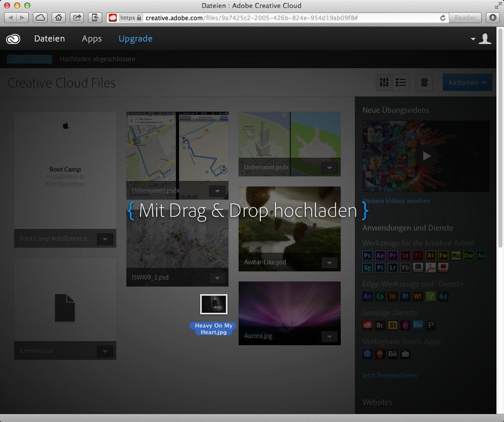Open the InDesign (Id) icon
The height and width of the screenshot is (422, 504).
pos(405,256)
